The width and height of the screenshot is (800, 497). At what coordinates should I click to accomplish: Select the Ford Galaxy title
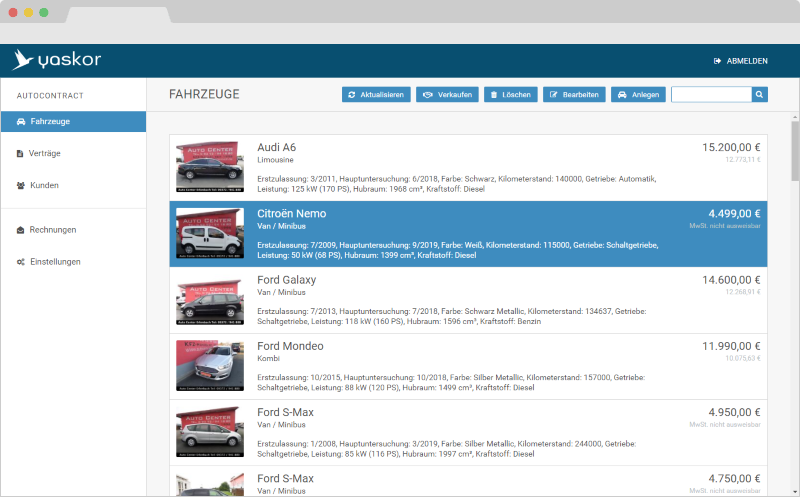point(286,280)
